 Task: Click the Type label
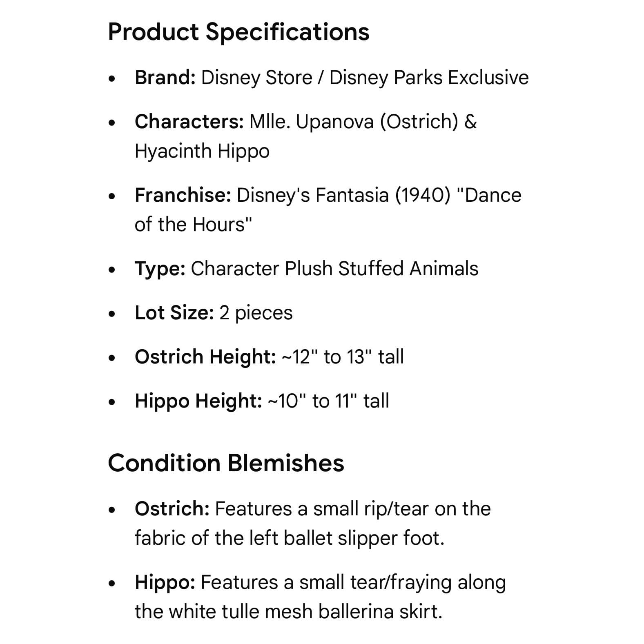coord(160,269)
